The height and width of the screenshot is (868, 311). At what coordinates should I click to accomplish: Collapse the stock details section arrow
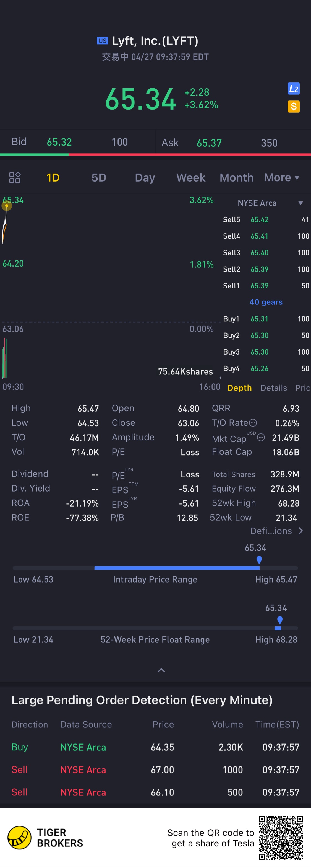click(x=161, y=670)
